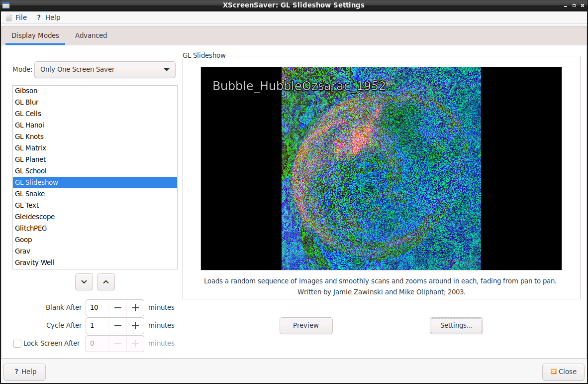This screenshot has width=588, height=384.
Task: Click the window menu icon in title bar
Action: point(6,5)
